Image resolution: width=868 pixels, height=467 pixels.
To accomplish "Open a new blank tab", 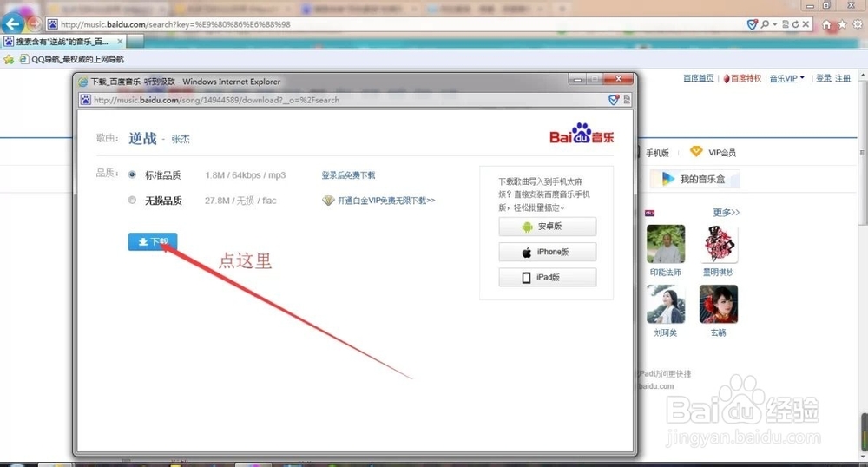I will [135, 42].
